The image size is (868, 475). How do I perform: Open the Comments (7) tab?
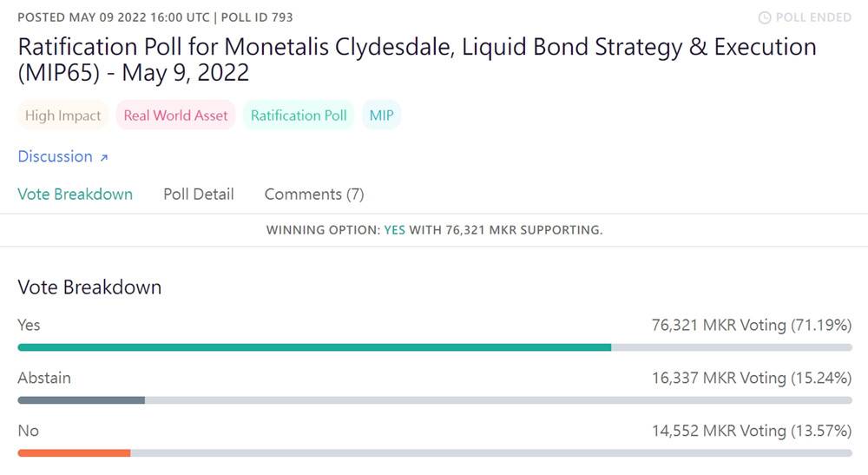tap(314, 195)
